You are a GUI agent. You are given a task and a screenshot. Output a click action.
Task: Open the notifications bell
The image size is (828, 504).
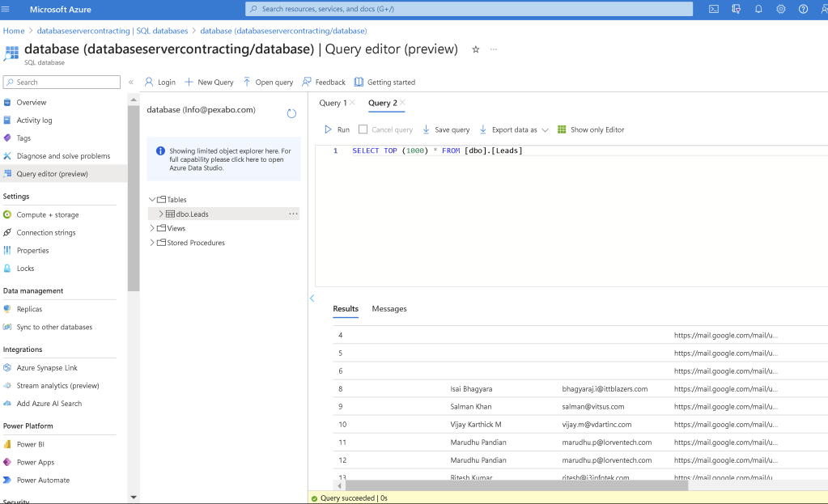coord(758,9)
